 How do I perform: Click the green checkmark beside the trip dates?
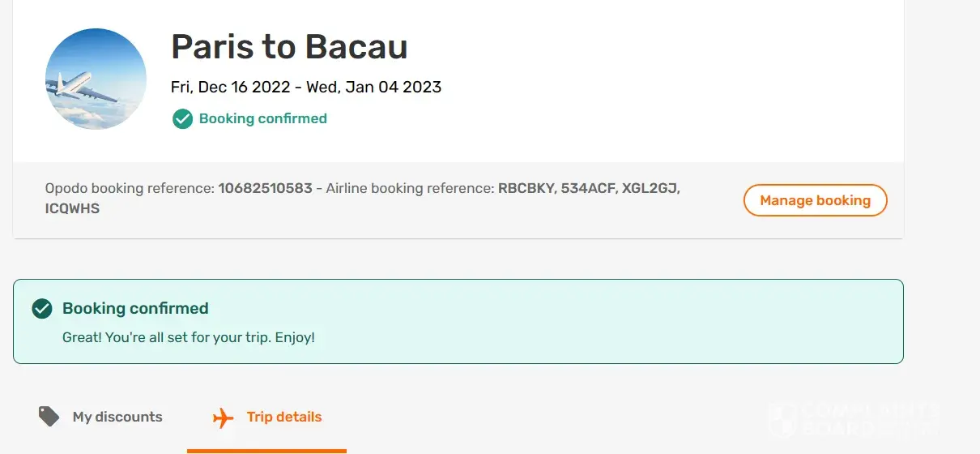182,119
